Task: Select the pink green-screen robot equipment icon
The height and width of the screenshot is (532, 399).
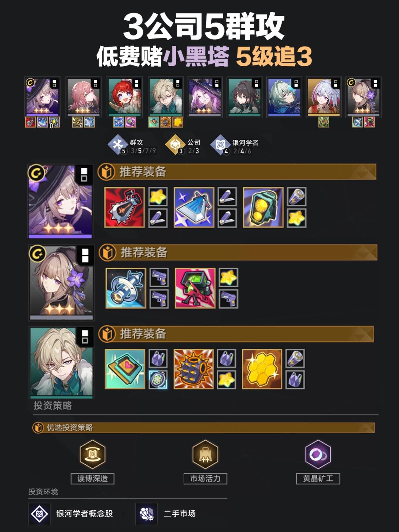Action: click(x=195, y=288)
